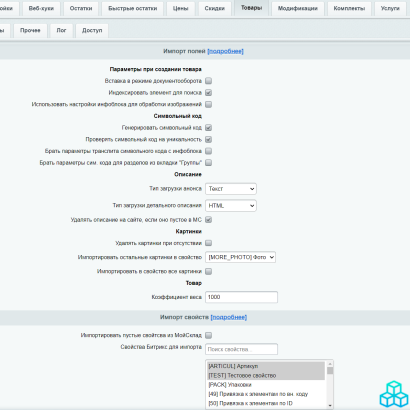Screen dimensions: 410x410
Task: Expand the MORE_PHOTO property dropdown
Action: [240, 257]
